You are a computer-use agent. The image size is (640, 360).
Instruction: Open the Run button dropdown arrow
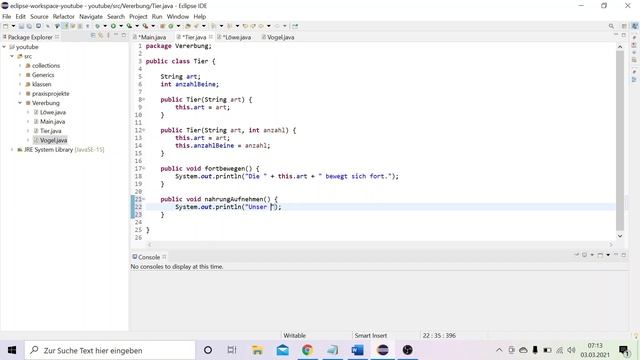coord(121,26)
